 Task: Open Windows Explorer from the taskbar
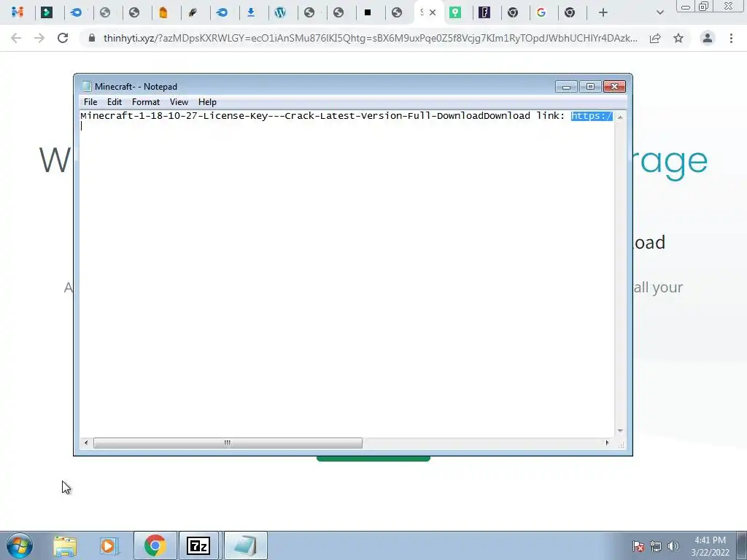tap(65, 545)
